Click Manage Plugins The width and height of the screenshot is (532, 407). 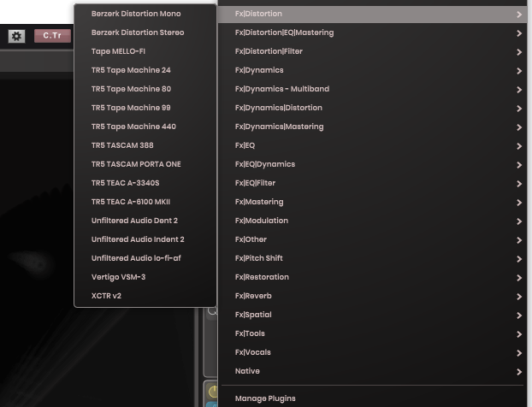pyautogui.click(x=373, y=398)
